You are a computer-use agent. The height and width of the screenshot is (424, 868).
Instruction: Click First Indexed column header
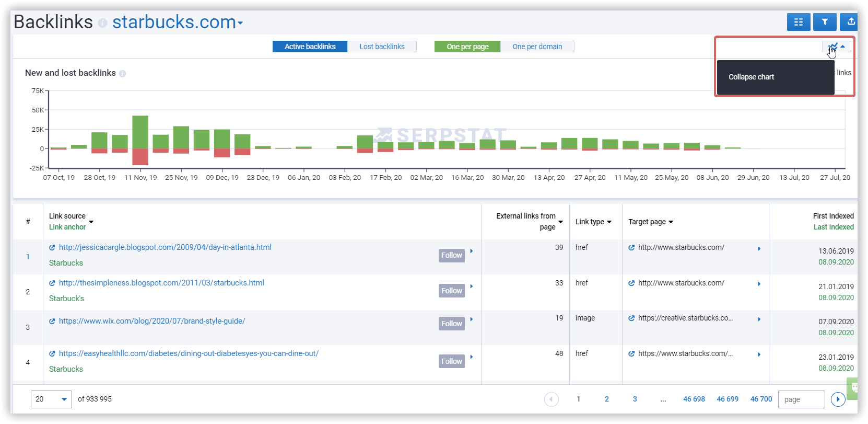pos(834,216)
